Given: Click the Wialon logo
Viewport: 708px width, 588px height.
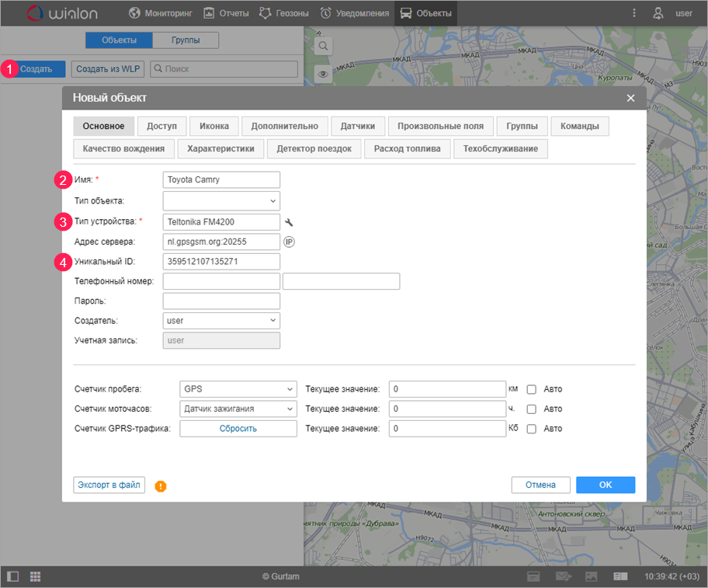Looking at the screenshot, I should tap(62, 13).
